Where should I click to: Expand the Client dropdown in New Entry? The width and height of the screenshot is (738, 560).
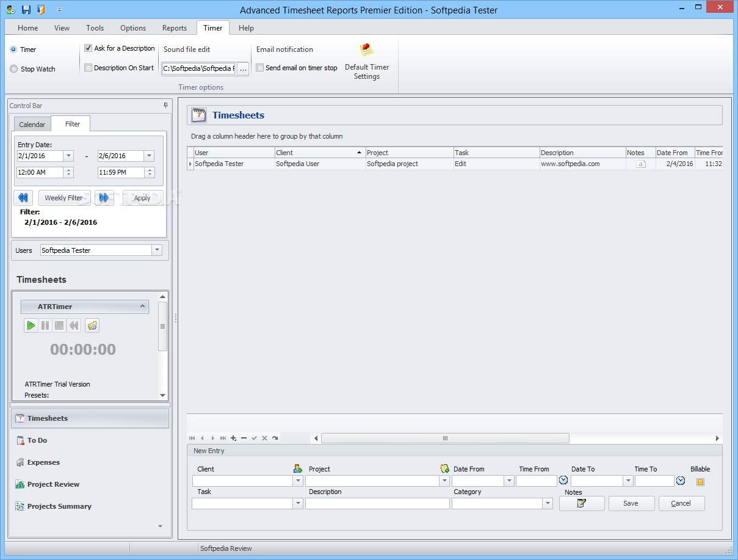point(298,481)
